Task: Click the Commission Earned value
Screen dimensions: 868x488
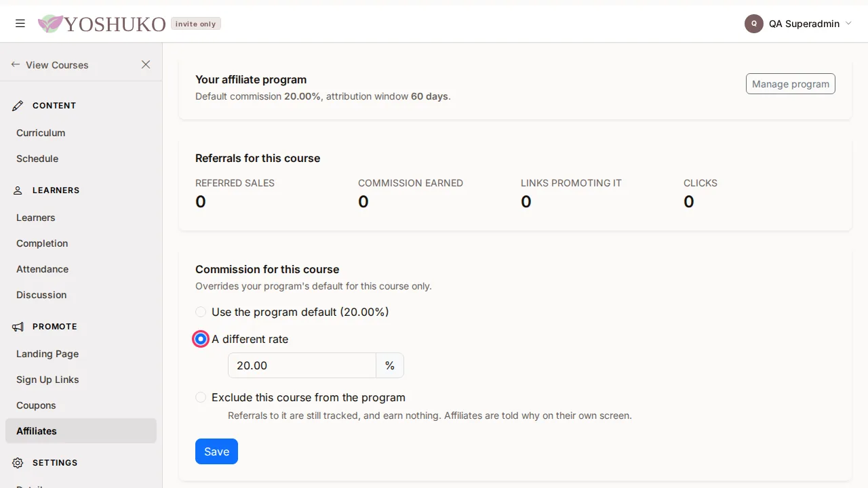Action: coord(363,202)
